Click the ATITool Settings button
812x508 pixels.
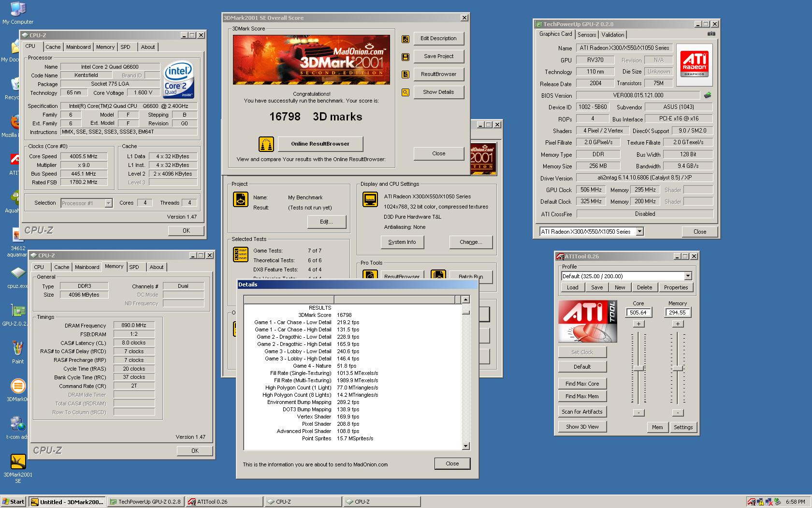683,427
